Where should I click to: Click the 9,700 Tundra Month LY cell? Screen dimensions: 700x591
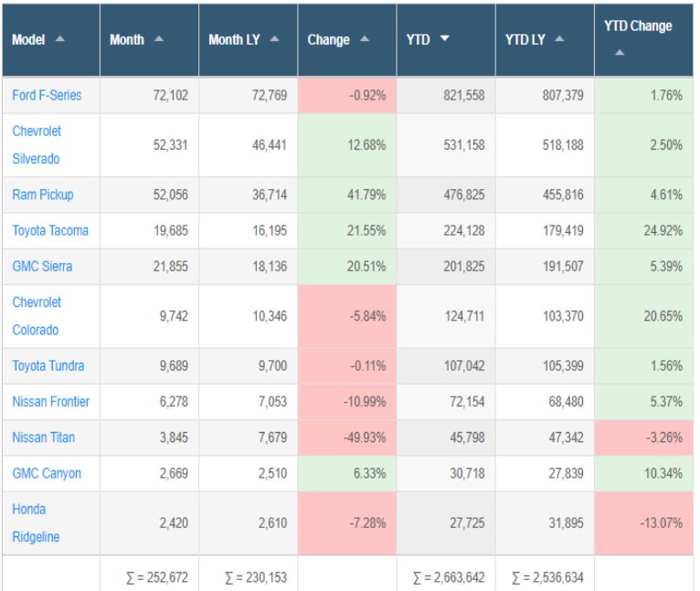coord(249,366)
